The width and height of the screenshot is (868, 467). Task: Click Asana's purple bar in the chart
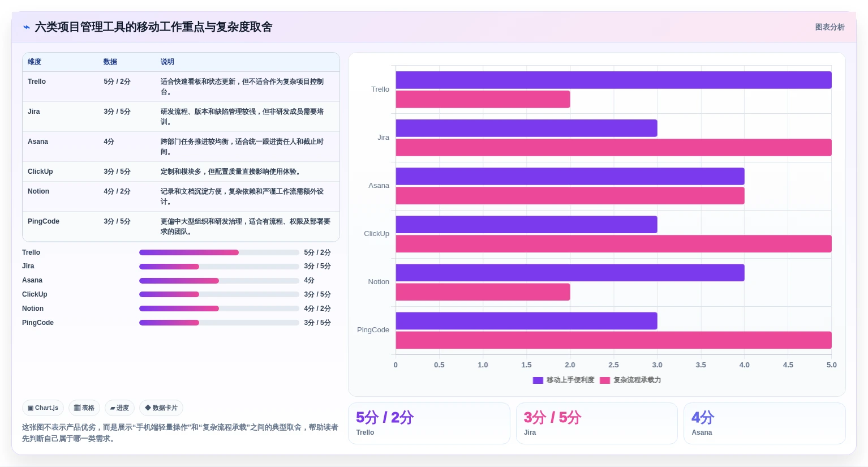coord(570,176)
